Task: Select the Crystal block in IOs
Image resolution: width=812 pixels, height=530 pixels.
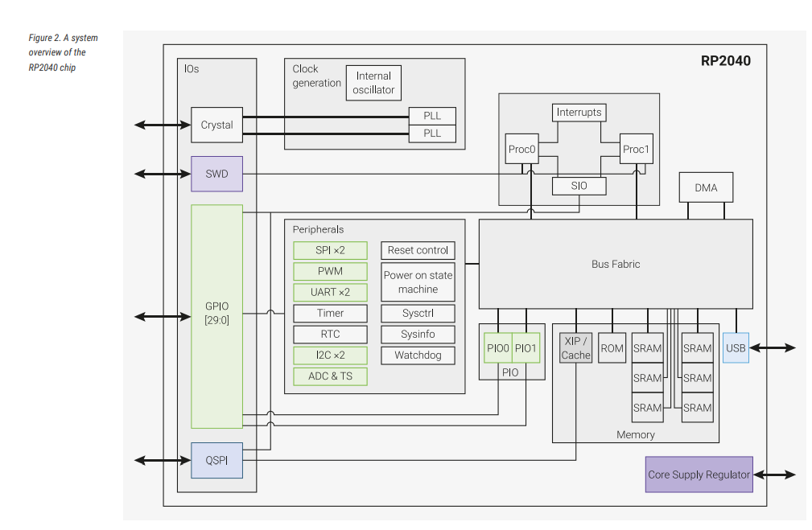Action: point(216,125)
